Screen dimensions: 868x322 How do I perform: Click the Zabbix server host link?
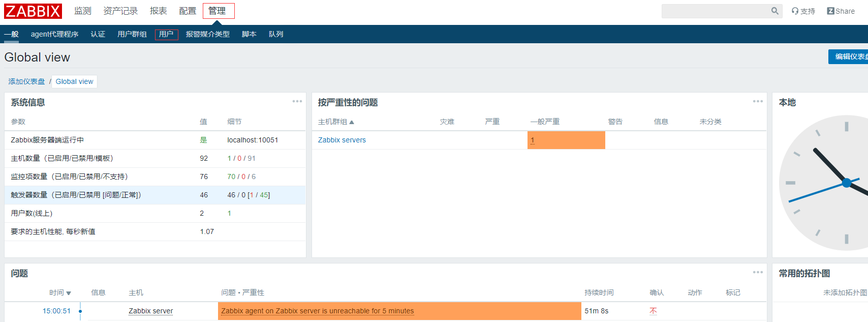point(151,311)
